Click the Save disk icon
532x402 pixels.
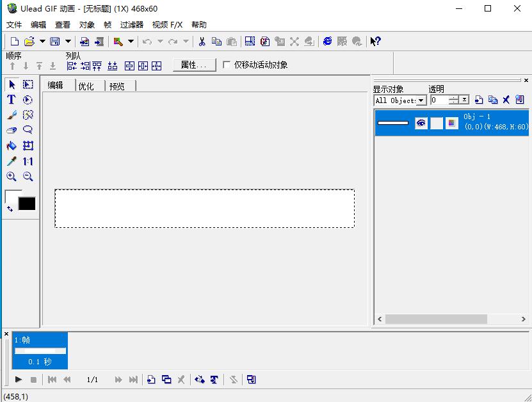[x=55, y=42]
